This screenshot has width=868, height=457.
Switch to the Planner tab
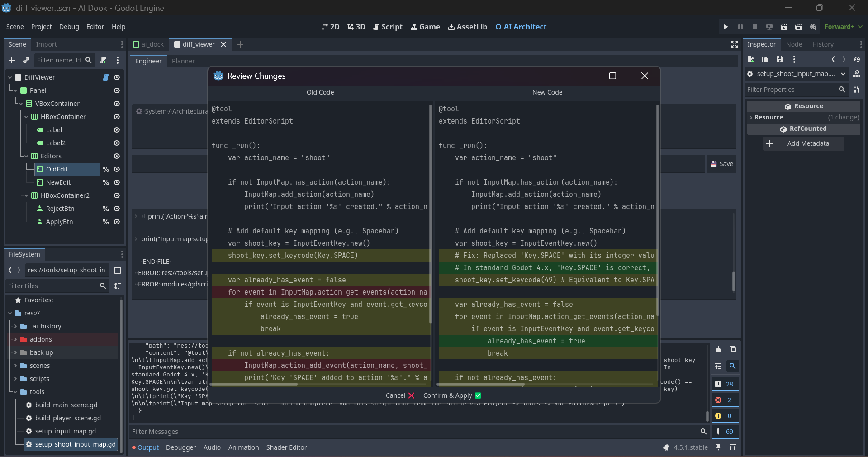(x=183, y=61)
